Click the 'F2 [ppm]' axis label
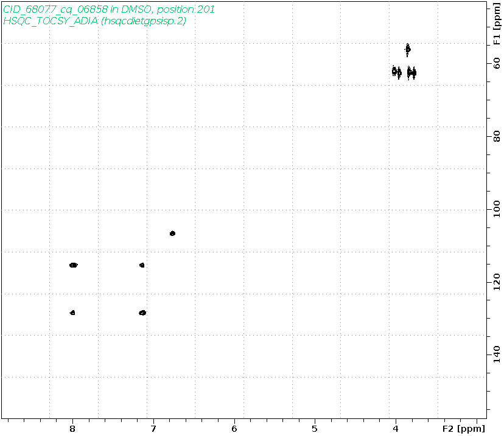504x436 pixels. pos(463,428)
